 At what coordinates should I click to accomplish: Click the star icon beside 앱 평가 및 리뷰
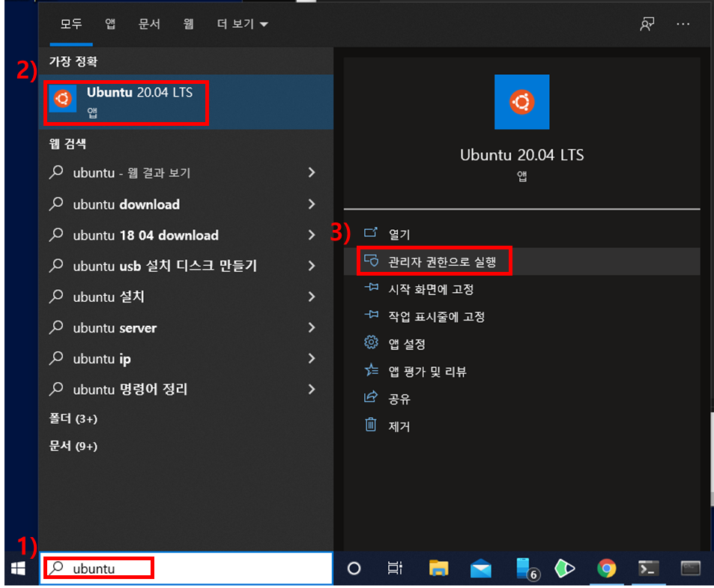point(371,370)
